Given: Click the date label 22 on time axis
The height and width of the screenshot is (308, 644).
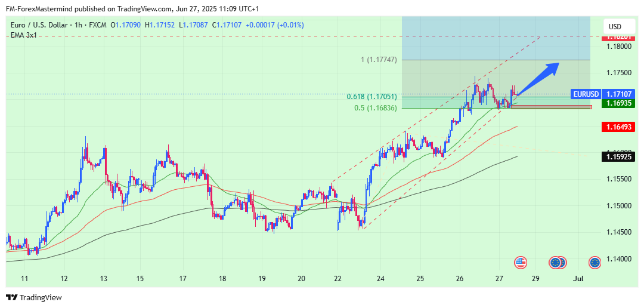Looking at the screenshot, I should pos(338,279).
